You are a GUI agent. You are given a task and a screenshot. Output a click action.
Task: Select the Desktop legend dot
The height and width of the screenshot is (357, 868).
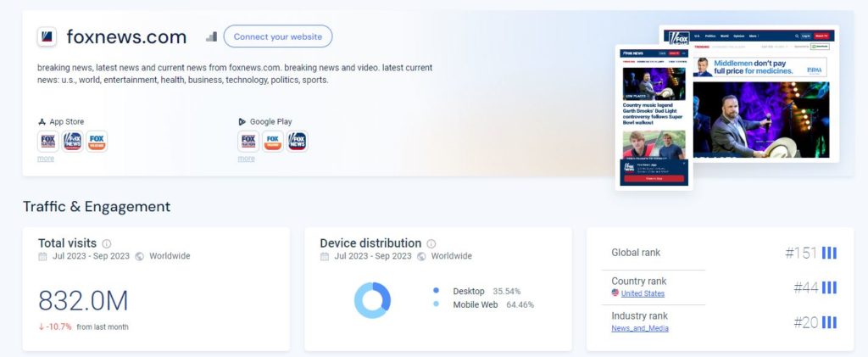pyautogui.click(x=437, y=291)
